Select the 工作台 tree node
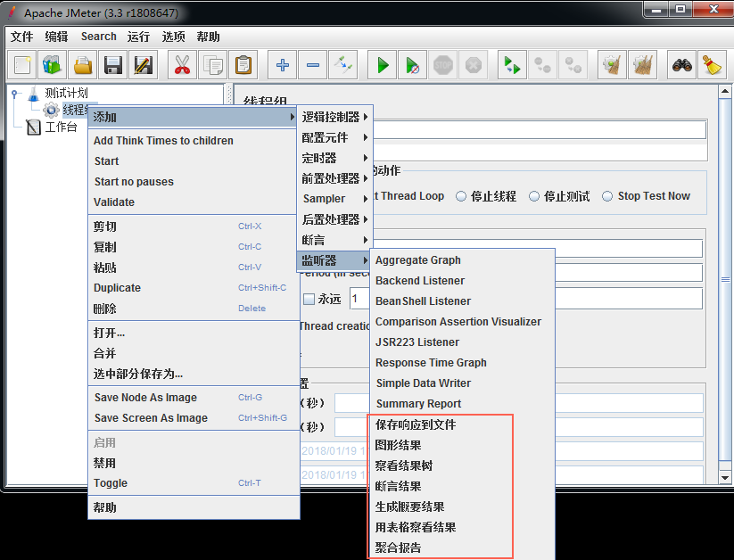The height and width of the screenshot is (560, 734). click(52, 127)
